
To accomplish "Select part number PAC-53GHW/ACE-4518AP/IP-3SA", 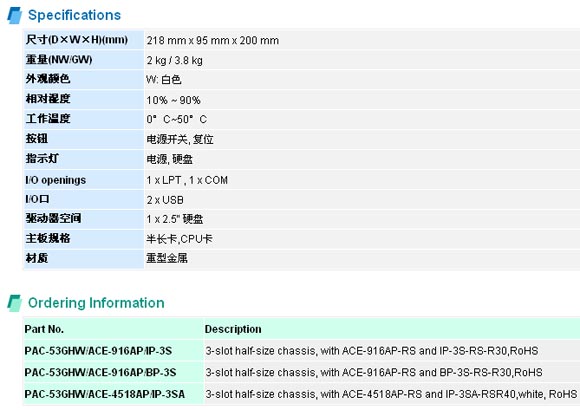I will pyautogui.click(x=105, y=394).
